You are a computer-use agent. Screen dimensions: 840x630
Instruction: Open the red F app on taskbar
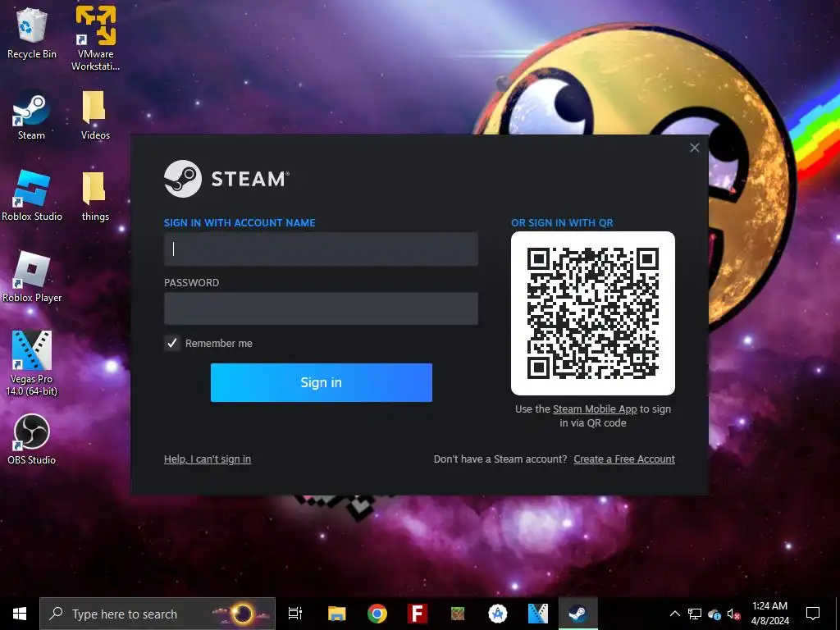point(418,614)
